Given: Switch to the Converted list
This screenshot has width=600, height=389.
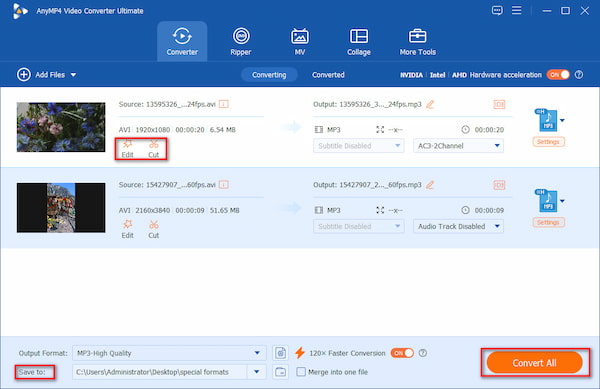Looking at the screenshot, I should pos(328,75).
